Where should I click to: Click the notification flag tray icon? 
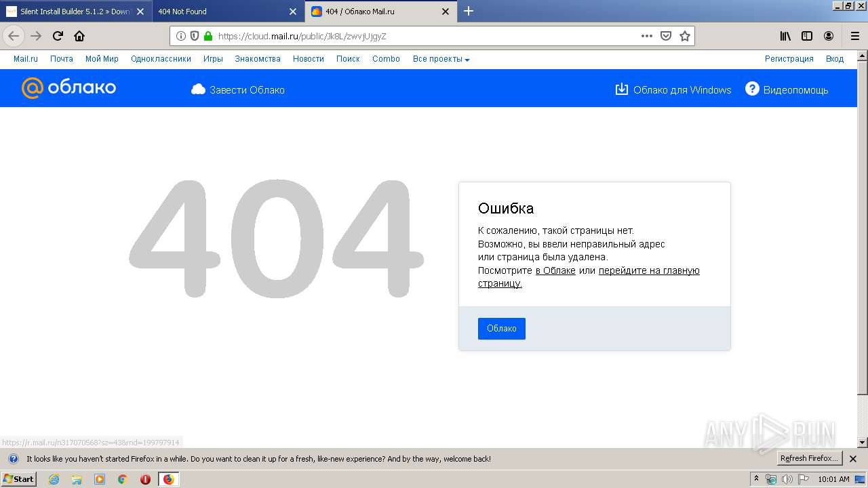804,479
